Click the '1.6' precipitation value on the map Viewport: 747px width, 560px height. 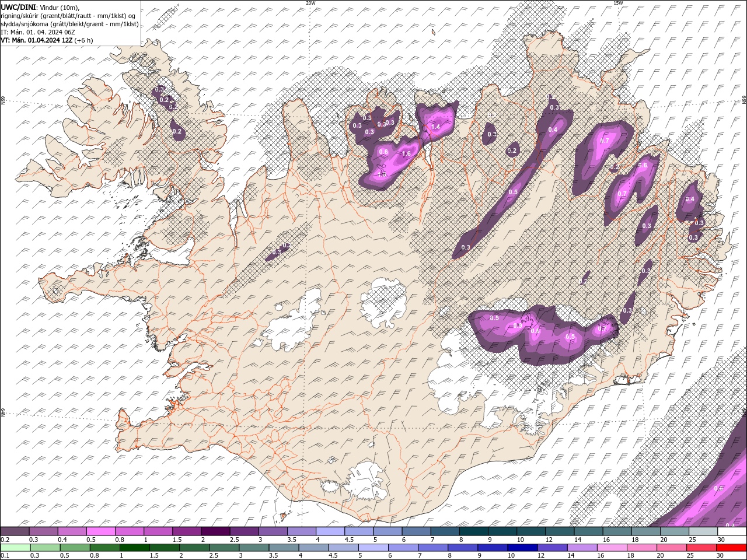pyautogui.click(x=407, y=154)
